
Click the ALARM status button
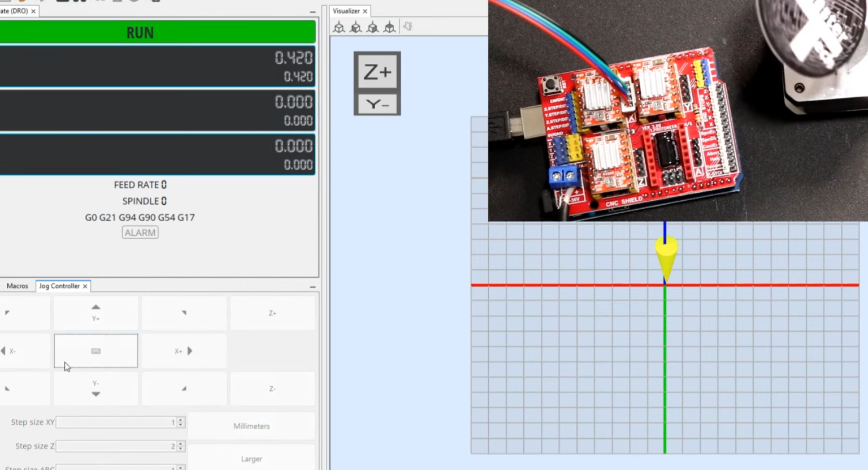coord(140,232)
